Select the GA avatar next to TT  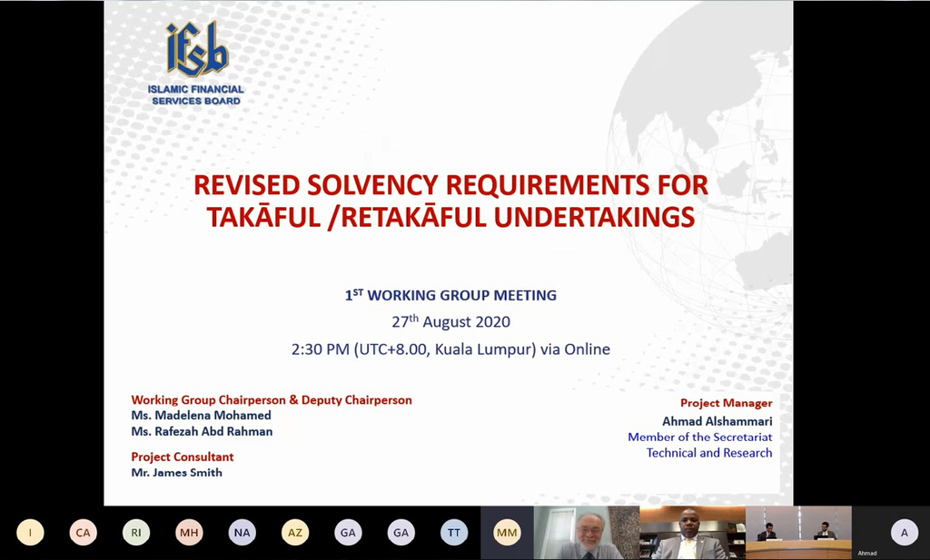[401, 532]
